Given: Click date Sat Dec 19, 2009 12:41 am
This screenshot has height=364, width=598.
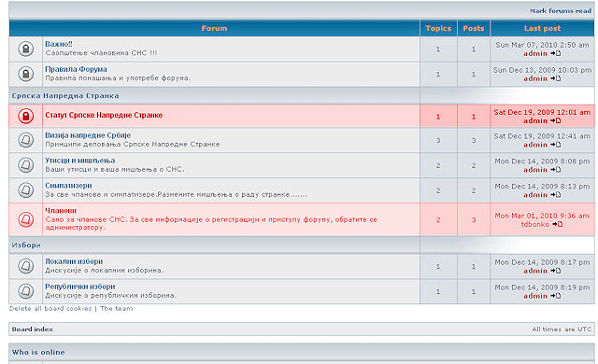Looking at the screenshot, I should tap(542, 136).
